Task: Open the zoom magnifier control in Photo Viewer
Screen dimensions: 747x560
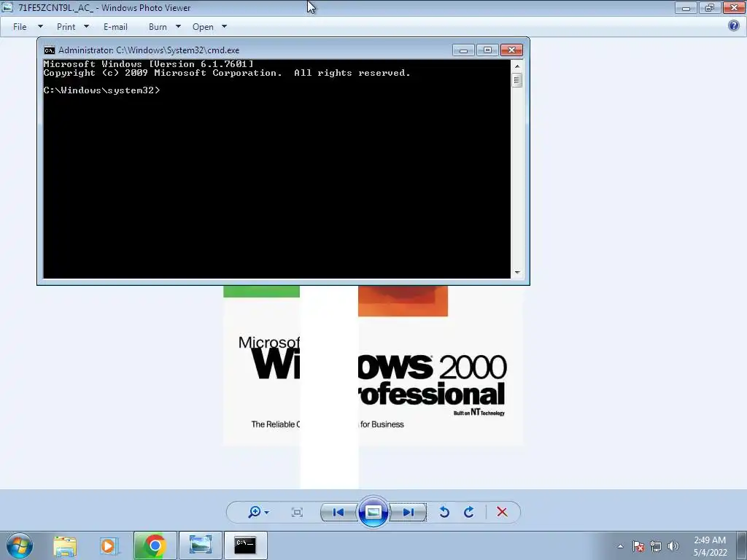Action: click(255, 512)
